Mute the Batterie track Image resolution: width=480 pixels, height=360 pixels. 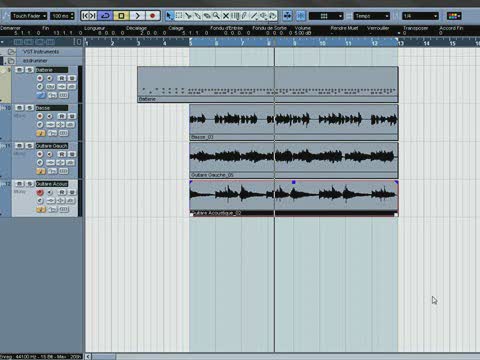(x=20, y=70)
